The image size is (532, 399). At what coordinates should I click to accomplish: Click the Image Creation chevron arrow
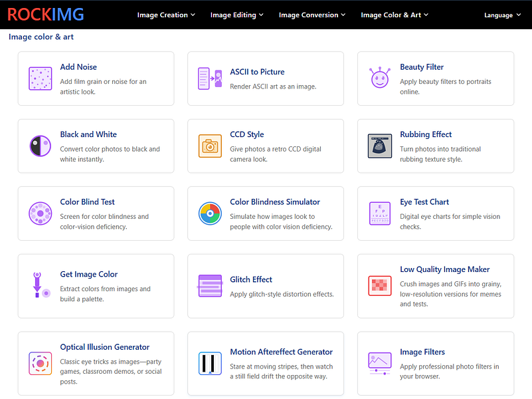point(193,15)
